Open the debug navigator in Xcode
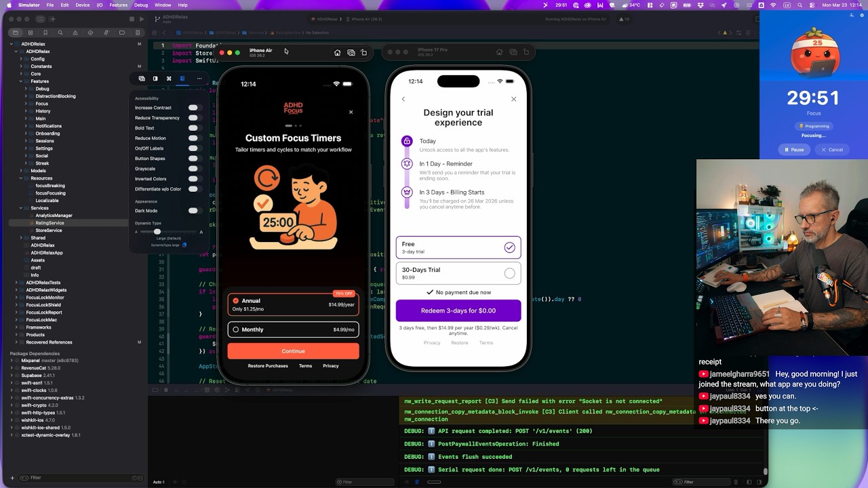 coord(106,33)
